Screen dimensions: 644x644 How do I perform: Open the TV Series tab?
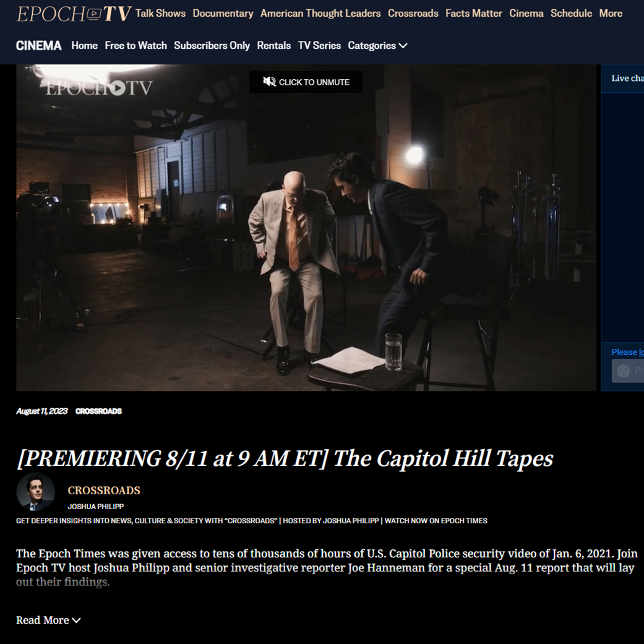coord(320,46)
